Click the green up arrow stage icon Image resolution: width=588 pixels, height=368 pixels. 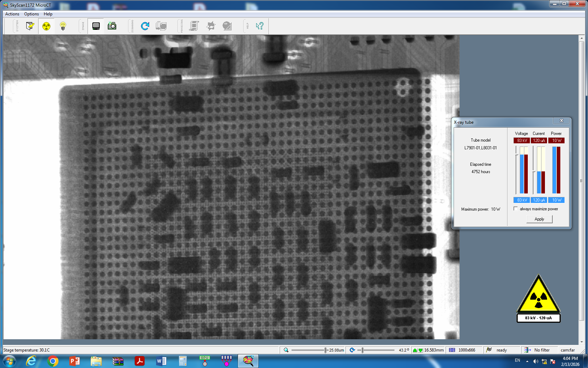[x=415, y=350]
